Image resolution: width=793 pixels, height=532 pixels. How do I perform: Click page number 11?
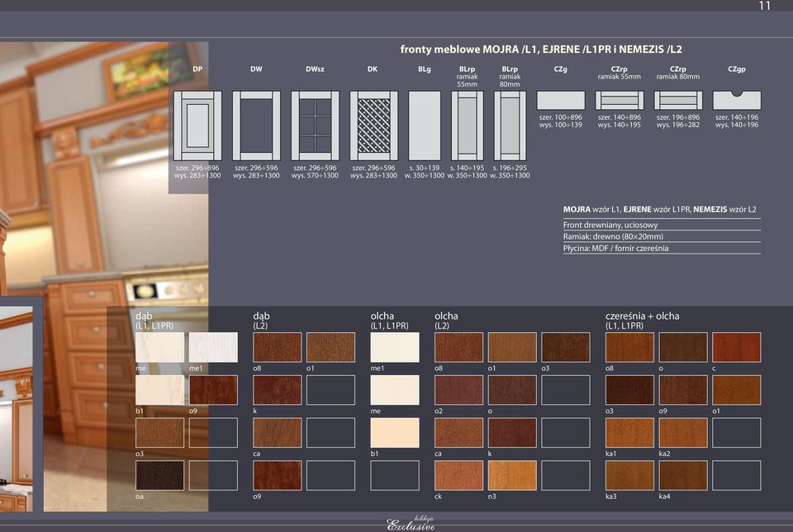tap(765, 6)
